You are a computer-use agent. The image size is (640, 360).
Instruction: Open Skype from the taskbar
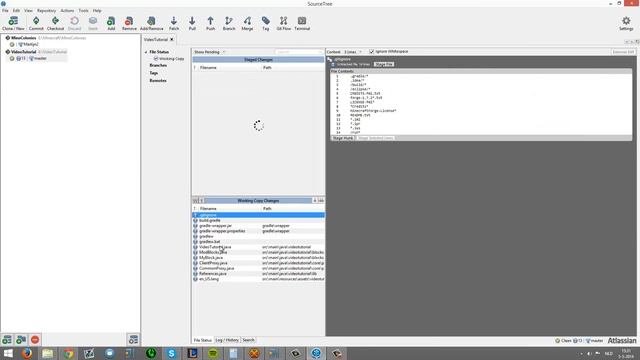[171, 353]
